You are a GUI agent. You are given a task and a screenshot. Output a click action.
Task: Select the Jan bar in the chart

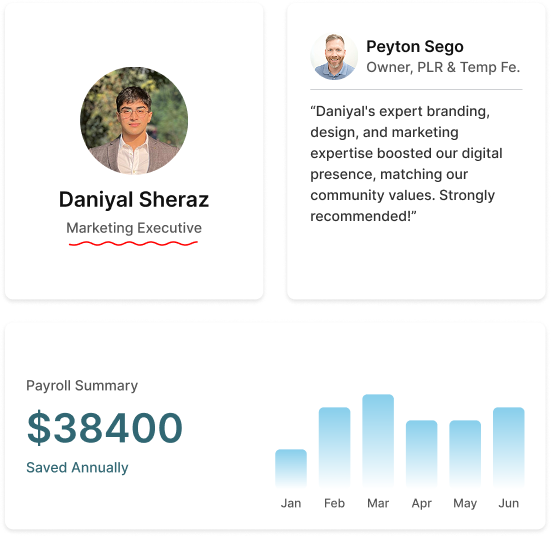291,468
